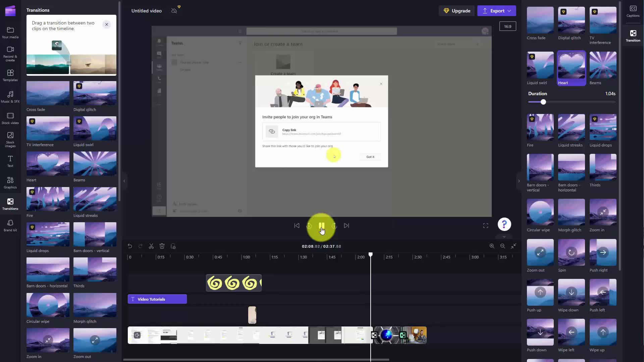This screenshot has height=362, width=644.
Task: Skip to the end of video
Action: 346,226
